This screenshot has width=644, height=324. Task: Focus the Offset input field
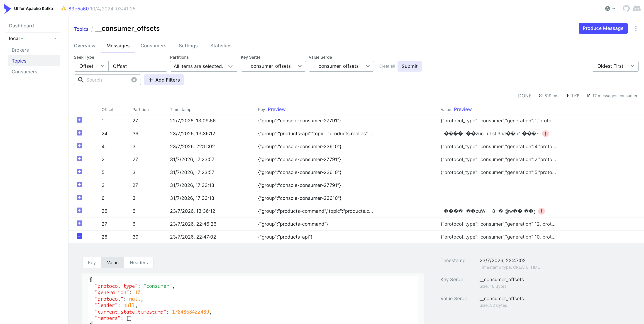coord(138,66)
